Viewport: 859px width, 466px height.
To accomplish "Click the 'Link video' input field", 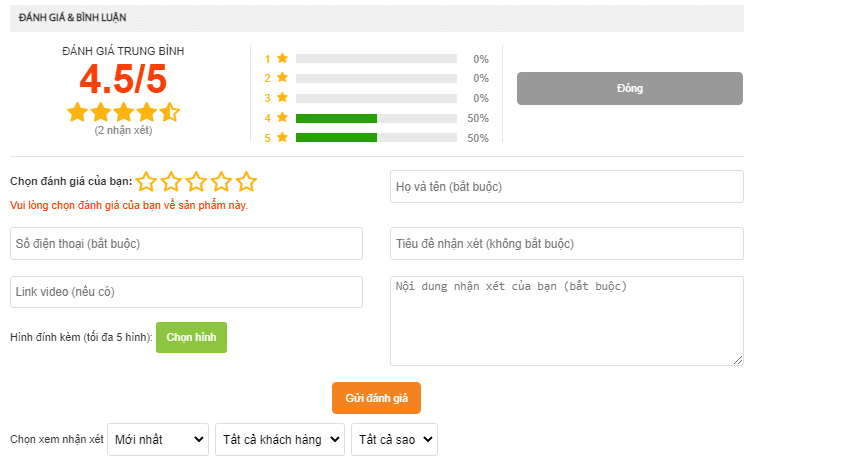I will (x=186, y=292).
